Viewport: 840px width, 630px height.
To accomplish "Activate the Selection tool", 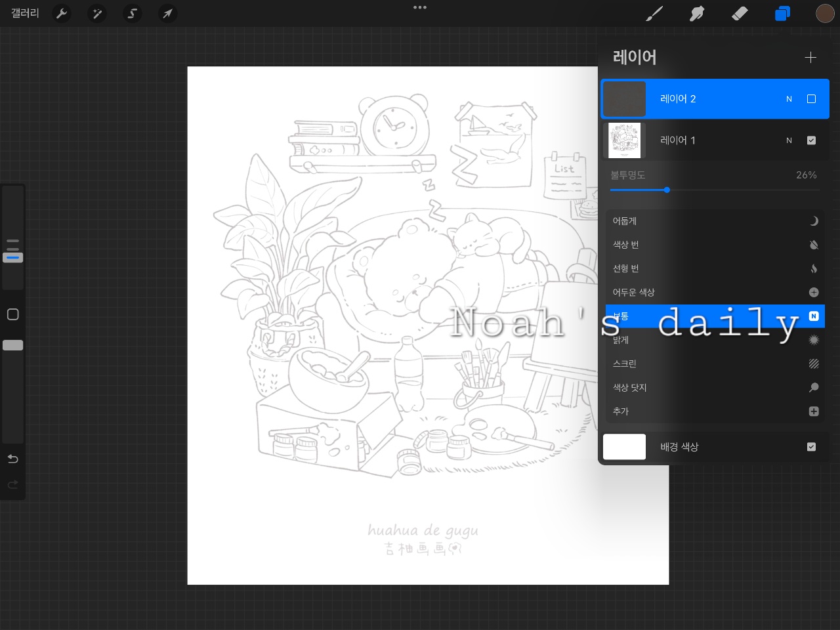I will tap(133, 13).
